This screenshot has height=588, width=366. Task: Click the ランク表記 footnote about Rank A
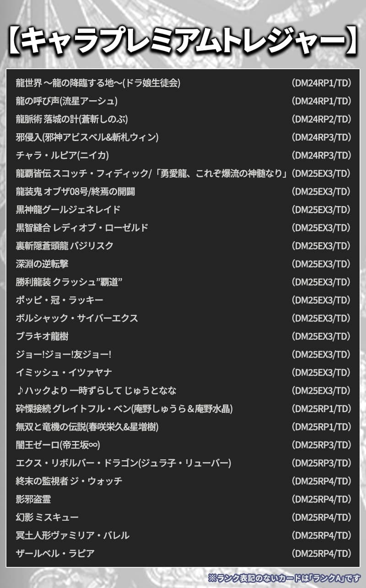(x=285, y=578)
